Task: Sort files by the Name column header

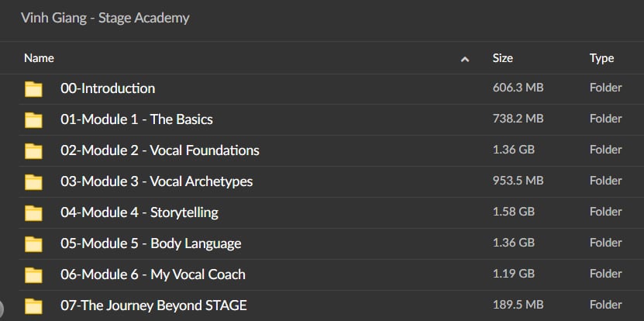Action: click(x=39, y=58)
